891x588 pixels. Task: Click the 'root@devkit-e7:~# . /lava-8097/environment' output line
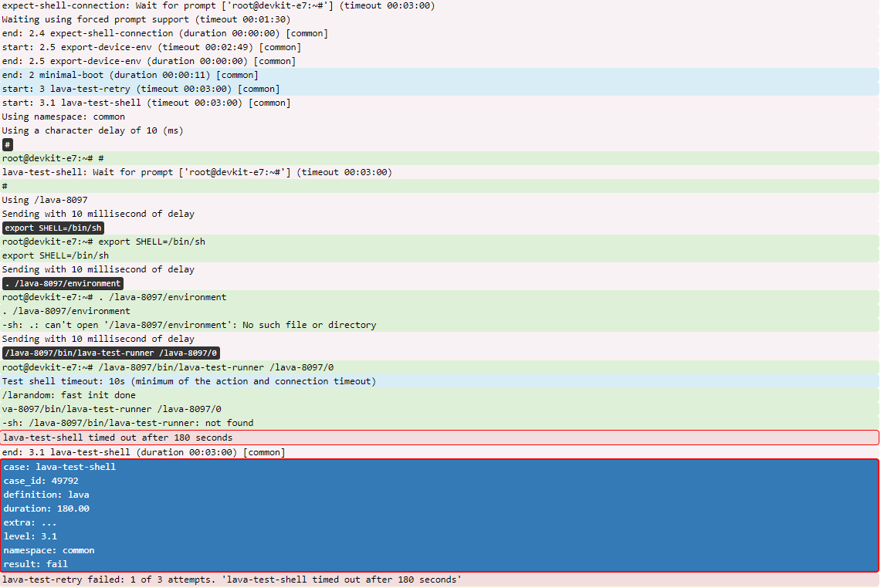coord(440,297)
